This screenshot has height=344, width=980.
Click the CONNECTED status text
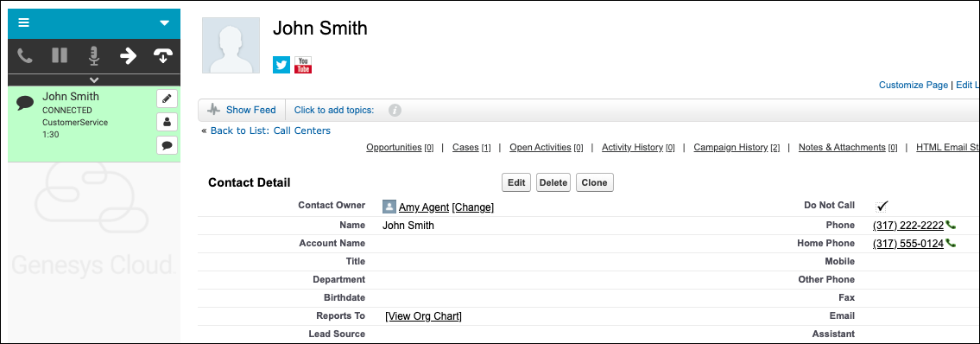click(67, 110)
